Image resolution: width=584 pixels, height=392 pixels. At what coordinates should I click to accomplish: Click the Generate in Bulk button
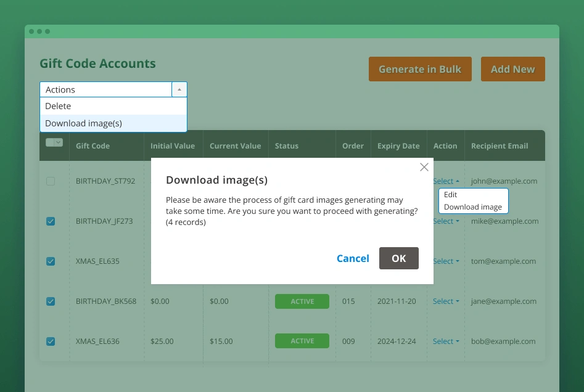click(420, 69)
